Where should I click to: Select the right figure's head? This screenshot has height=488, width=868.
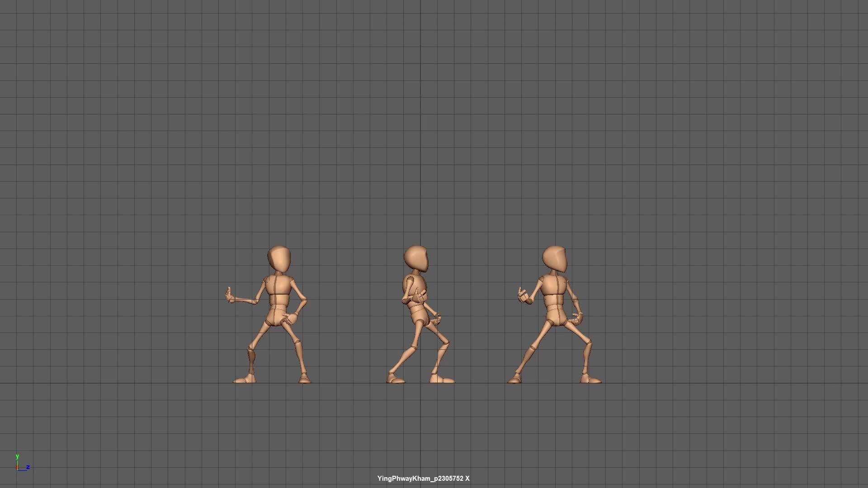(x=554, y=259)
